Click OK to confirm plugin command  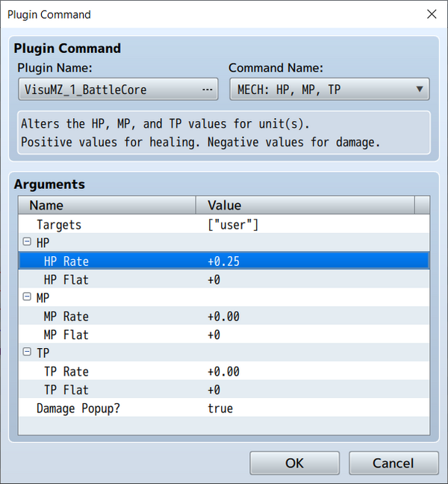[x=295, y=463]
